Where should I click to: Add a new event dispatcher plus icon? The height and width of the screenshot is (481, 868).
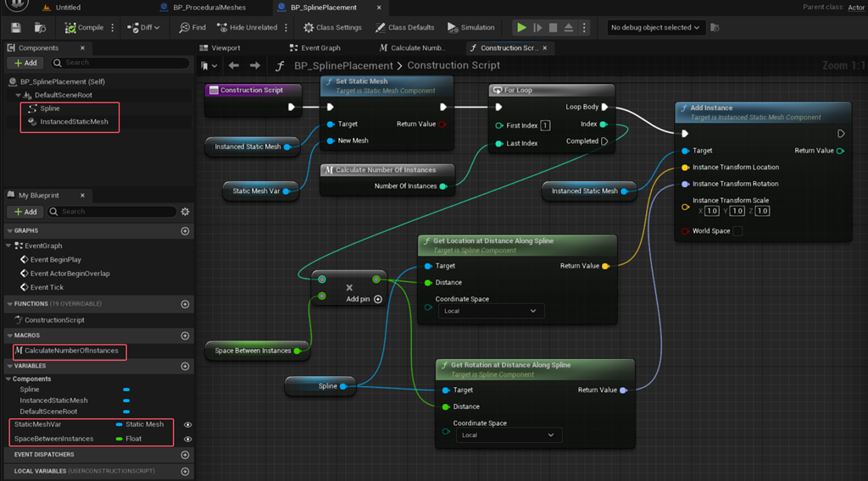click(x=185, y=455)
